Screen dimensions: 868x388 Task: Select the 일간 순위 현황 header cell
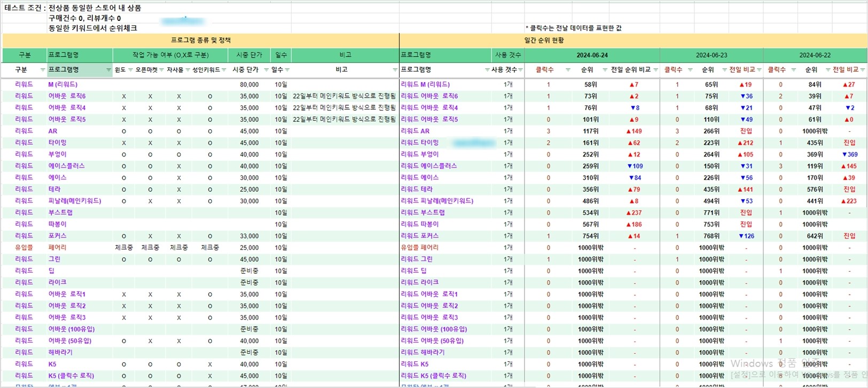click(x=633, y=41)
